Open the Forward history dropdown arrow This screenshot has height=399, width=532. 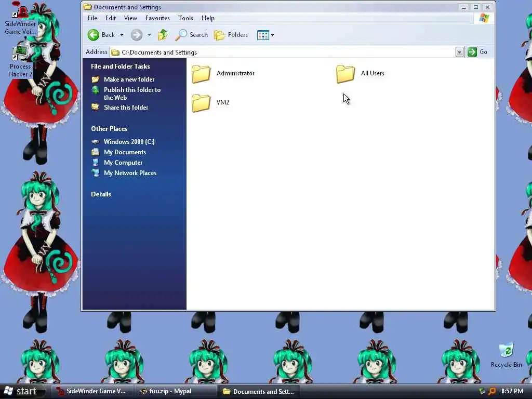tap(149, 35)
